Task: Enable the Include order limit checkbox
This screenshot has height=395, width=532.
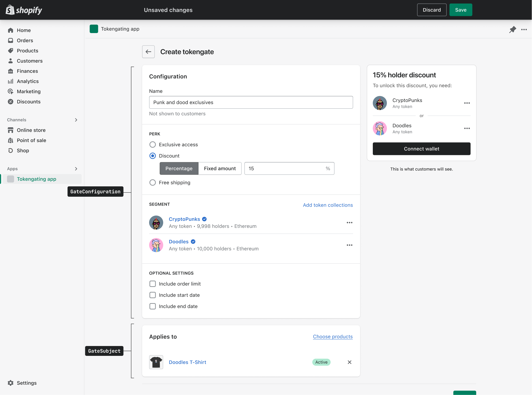Action: point(152,284)
